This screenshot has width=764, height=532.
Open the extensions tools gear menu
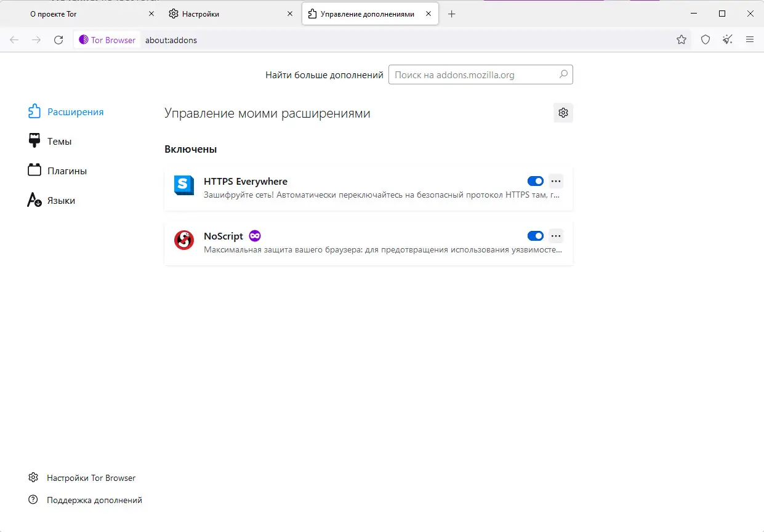click(563, 113)
